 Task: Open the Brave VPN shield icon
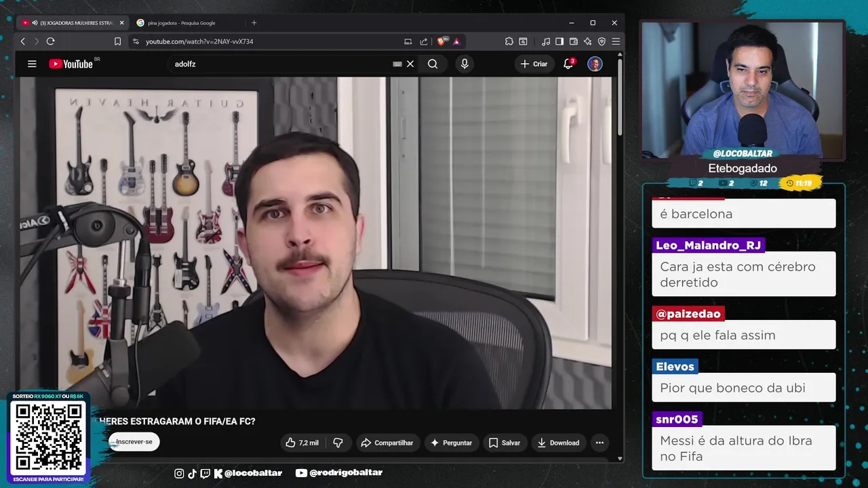601,41
